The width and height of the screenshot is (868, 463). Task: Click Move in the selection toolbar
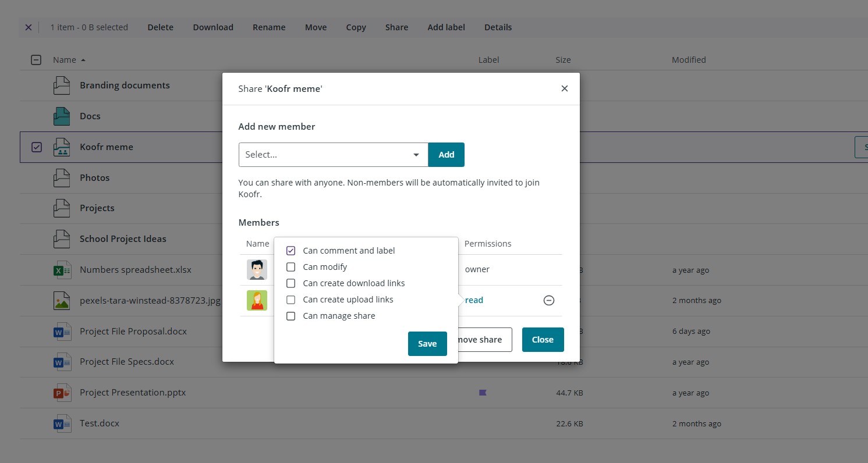[316, 27]
